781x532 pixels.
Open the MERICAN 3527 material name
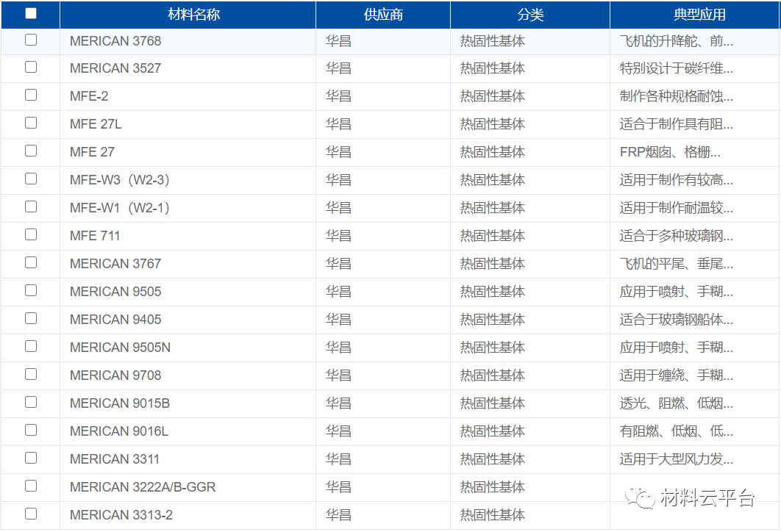[115, 68]
